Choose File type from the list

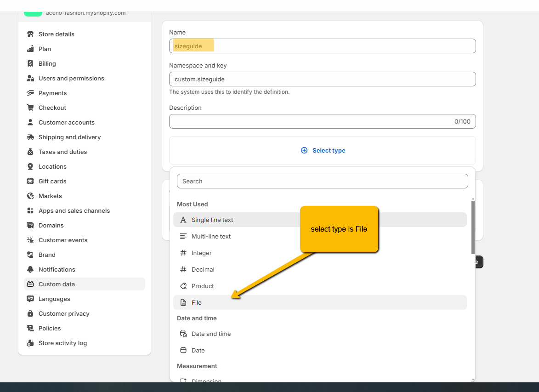(x=197, y=302)
